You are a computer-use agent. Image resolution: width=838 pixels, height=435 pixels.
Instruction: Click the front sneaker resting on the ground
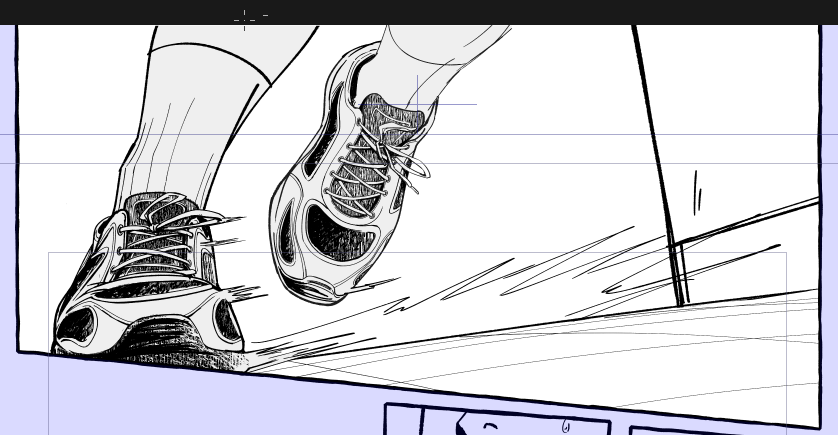coord(152,281)
